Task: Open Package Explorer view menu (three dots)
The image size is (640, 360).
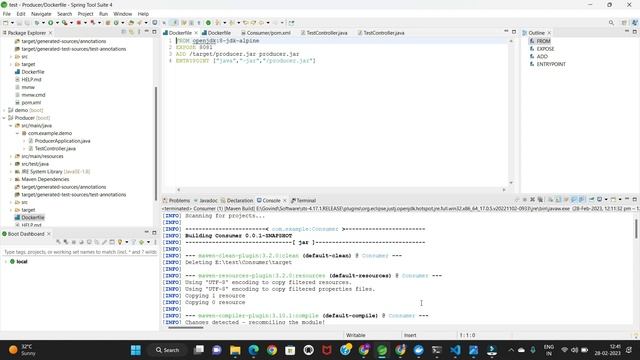Action: [x=139, y=32]
